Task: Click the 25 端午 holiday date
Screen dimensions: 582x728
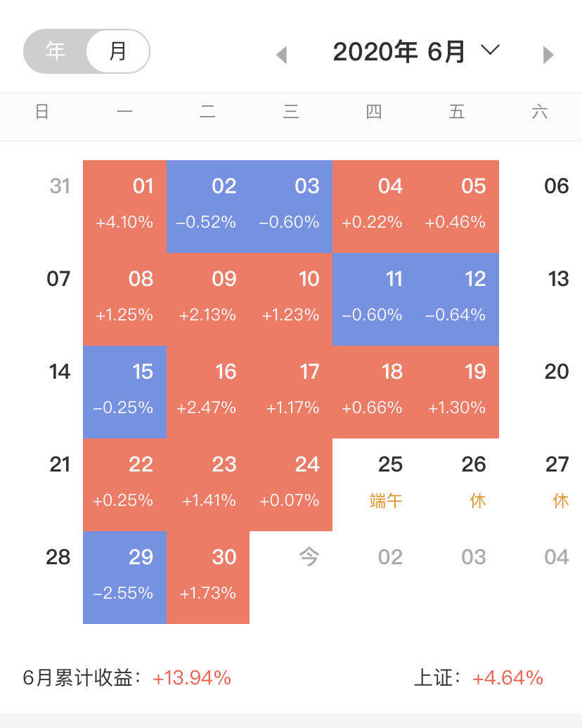Action: coord(387,484)
